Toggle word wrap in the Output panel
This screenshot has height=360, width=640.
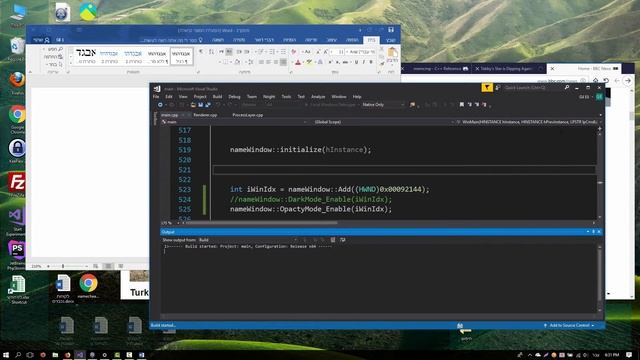click(x=343, y=240)
